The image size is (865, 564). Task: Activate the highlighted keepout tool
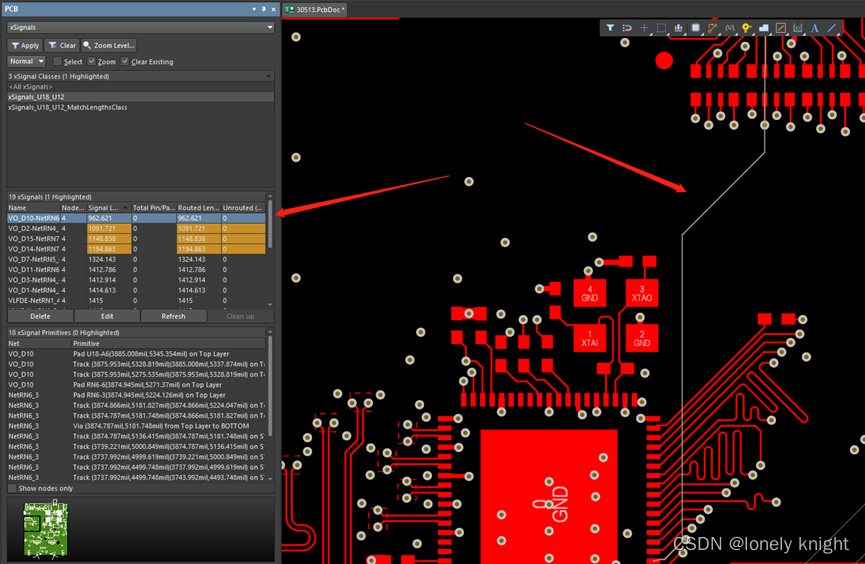tap(781, 28)
